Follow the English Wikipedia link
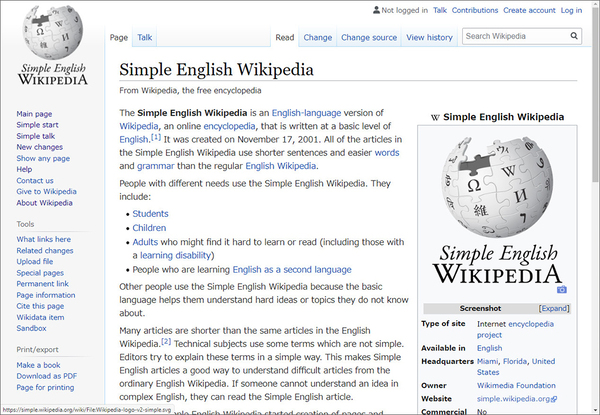This screenshot has width=600, height=415. click(280, 166)
